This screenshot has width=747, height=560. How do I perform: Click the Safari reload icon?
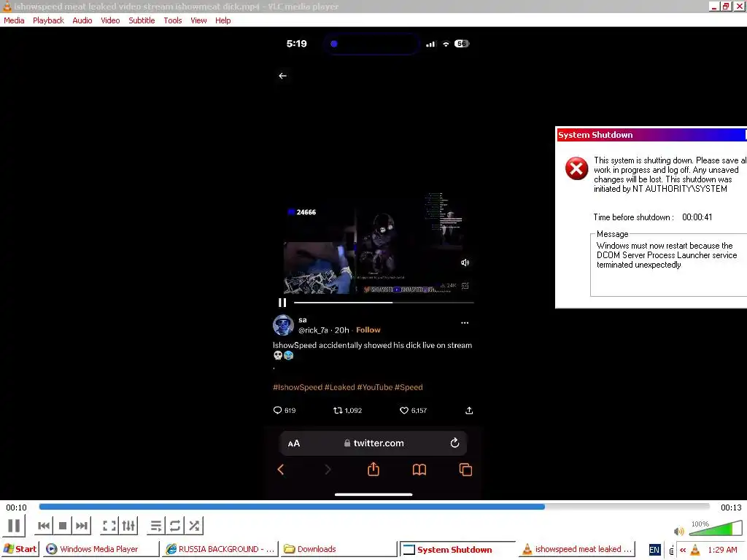coord(454,443)
